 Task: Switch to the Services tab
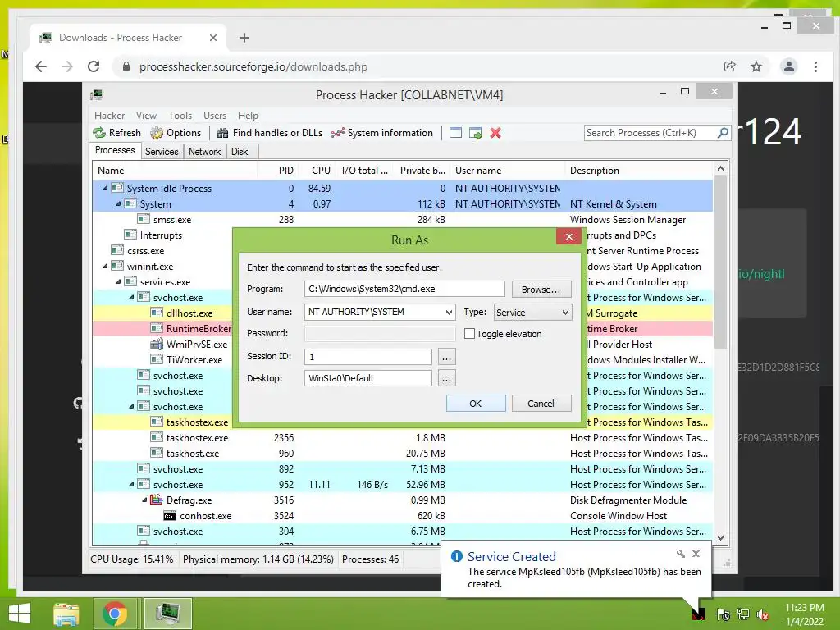tap(162, 152)
